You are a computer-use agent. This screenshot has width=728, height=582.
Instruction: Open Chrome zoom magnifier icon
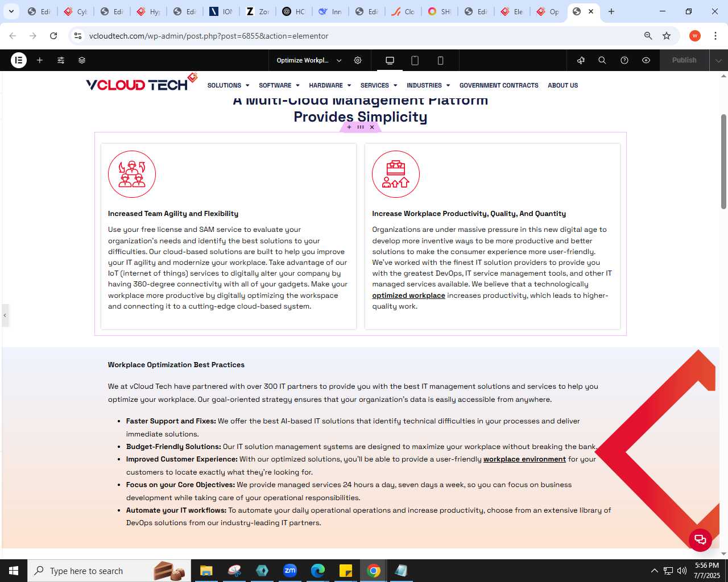click(x=648, y=36)
